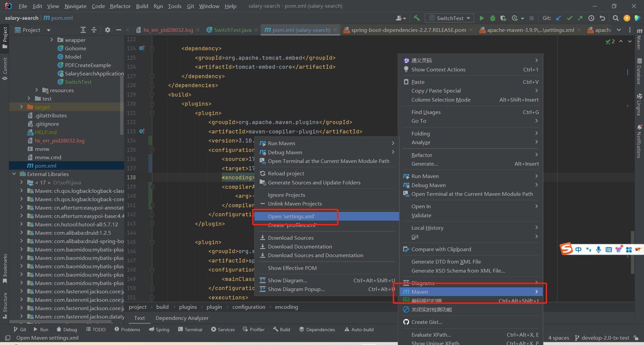The image size is (644, 345).
Task: Click Show Effective POM entry
Action: pyautogui.click(x=292, y=268)
